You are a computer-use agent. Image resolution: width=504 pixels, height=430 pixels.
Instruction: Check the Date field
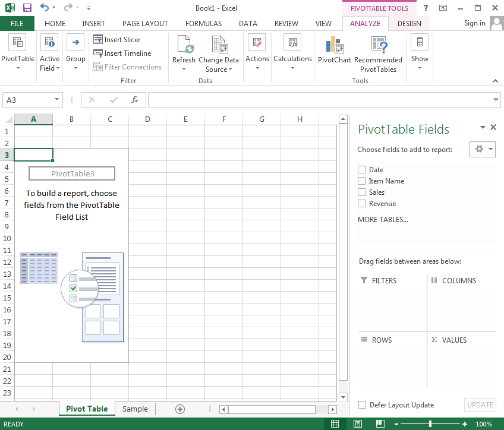point(361,169)
